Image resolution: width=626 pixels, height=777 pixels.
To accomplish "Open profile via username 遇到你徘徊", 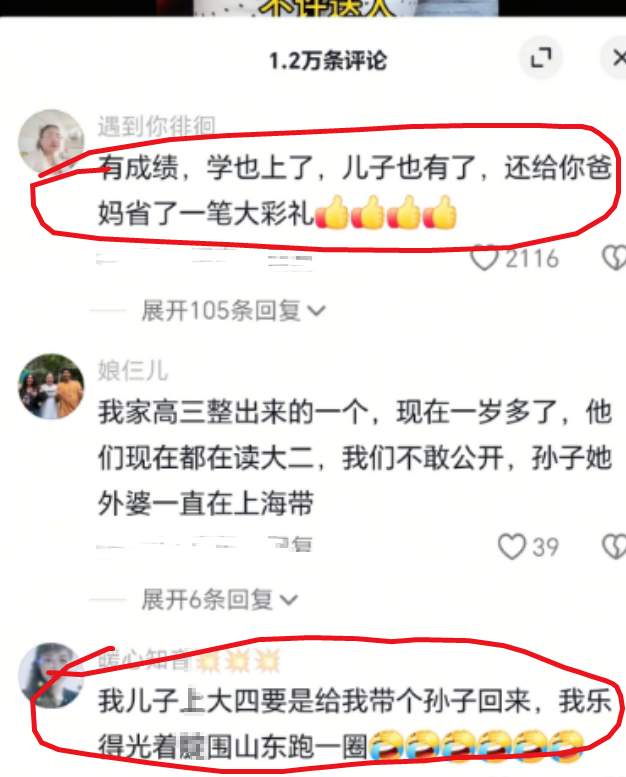I will coord(156,126).
